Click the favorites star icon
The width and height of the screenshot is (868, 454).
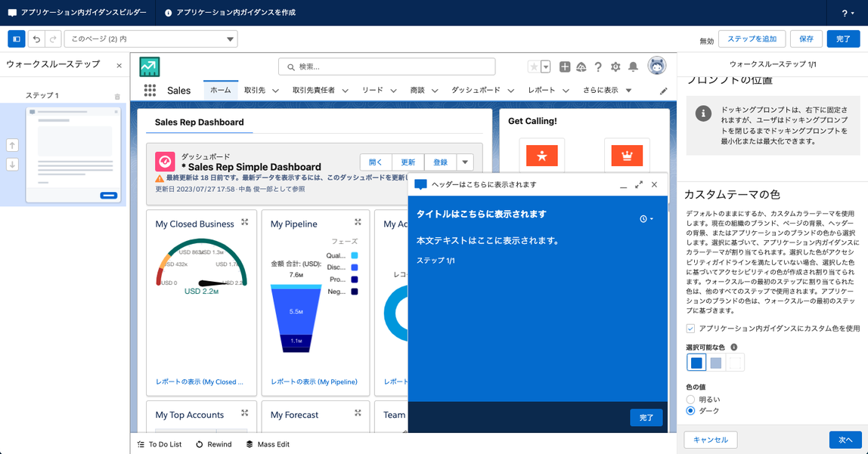(x=534, y=67)
